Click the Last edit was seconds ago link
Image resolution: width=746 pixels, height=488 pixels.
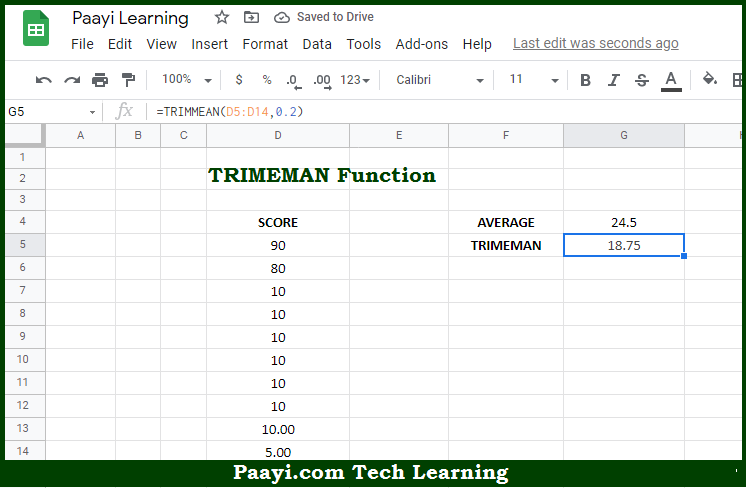pos(596,43)
